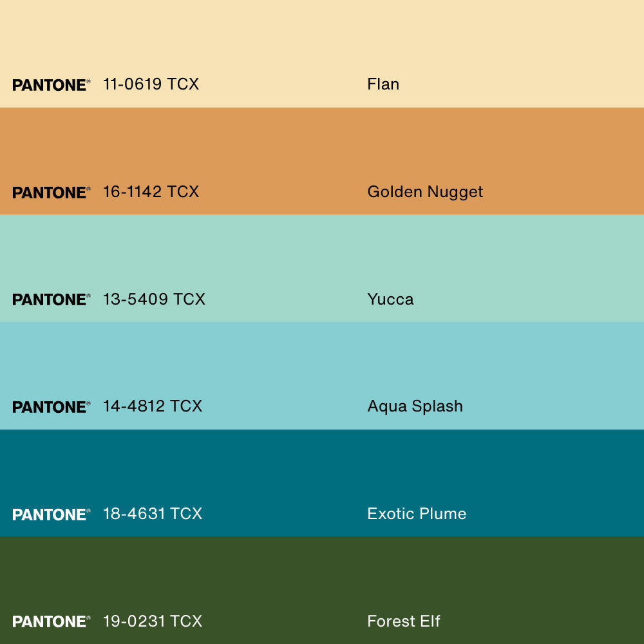Click the Exotic Plume color name
This screenshot has height=644, width=644.
(x=417, y=514)
